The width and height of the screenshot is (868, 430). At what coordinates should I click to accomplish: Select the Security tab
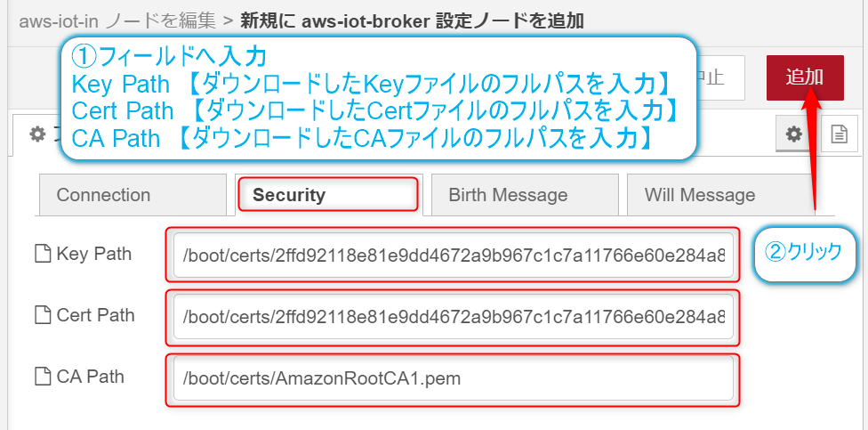click(327, 195)
